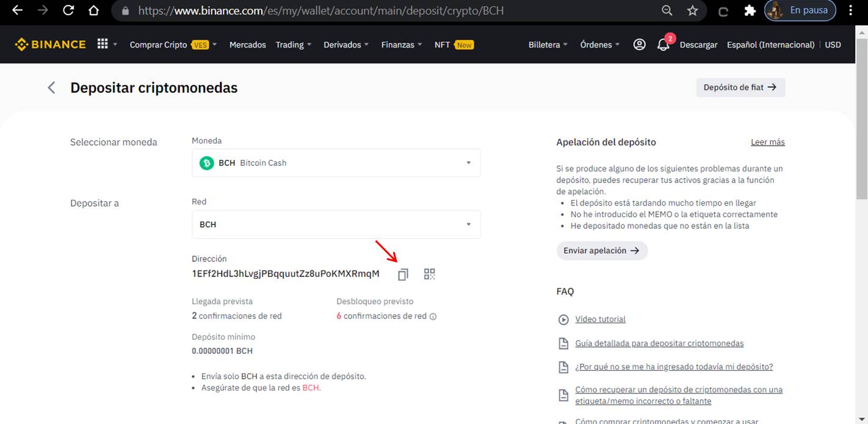Viewport: 868px width, 424px height.
Task: Select the deposit address text 1EFf2HdL3hLvgjPBqquutZz8uPoKMXRmqM
Action: pyautogui.click(x=286, y=273)
